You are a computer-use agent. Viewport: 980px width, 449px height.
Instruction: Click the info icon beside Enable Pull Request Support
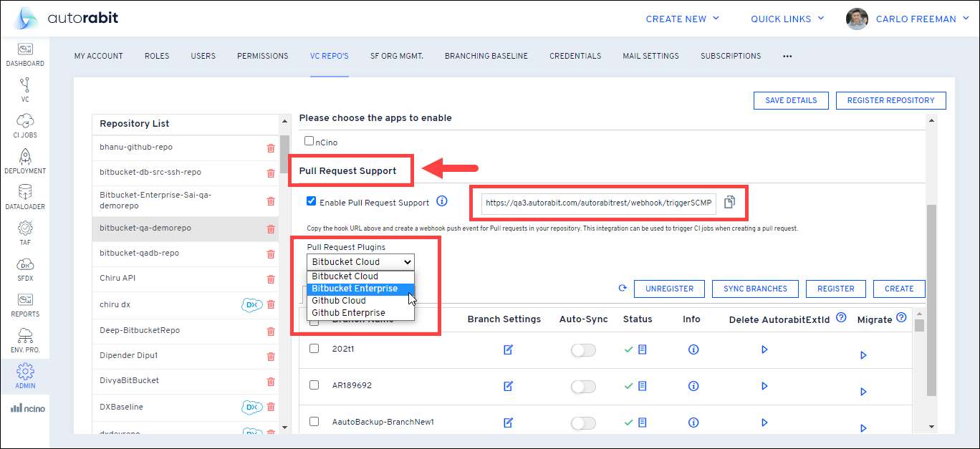pos(442,202)
